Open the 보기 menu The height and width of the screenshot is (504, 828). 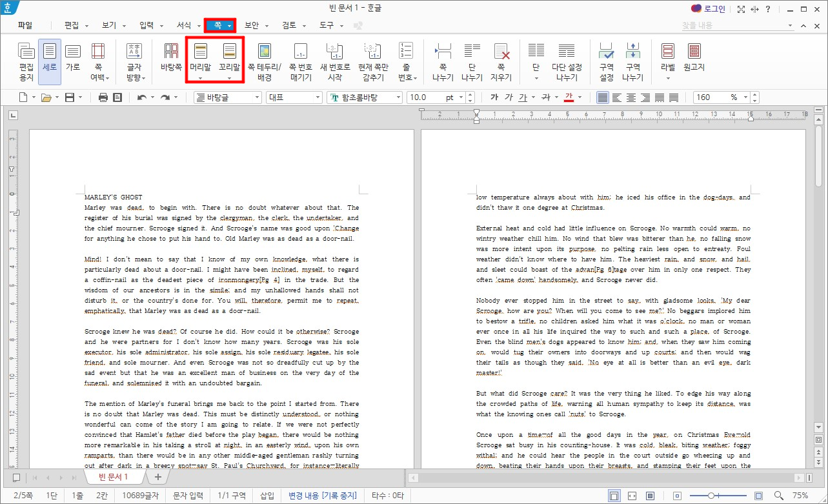coord(109,26)
